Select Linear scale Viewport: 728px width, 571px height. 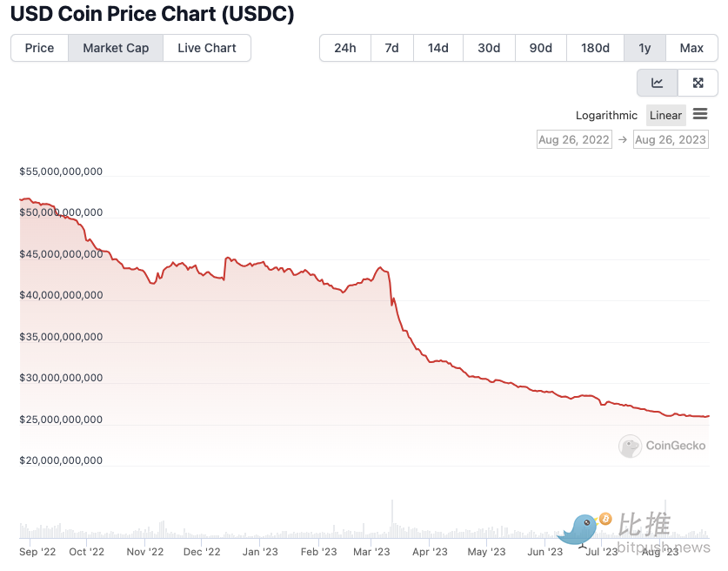coord(666,116)
